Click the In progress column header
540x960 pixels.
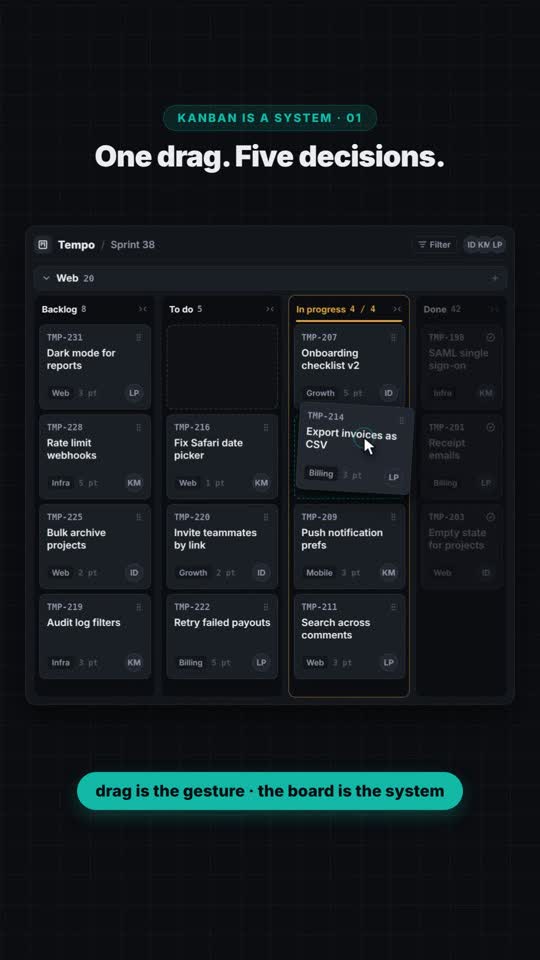349,309
